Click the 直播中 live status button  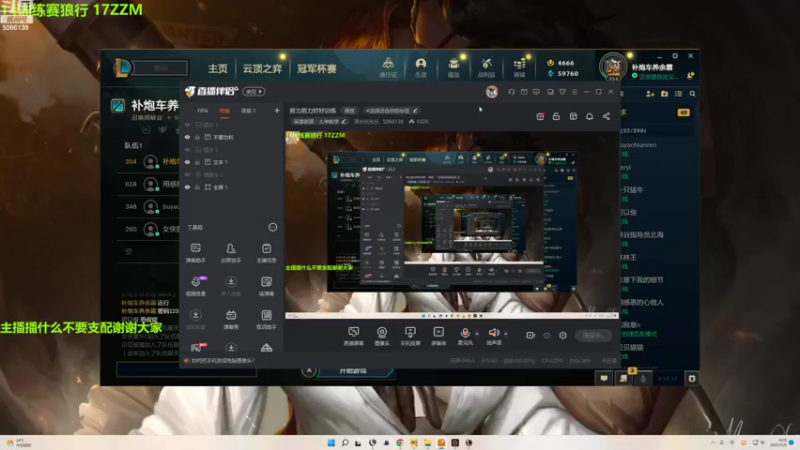click(593, 335)
